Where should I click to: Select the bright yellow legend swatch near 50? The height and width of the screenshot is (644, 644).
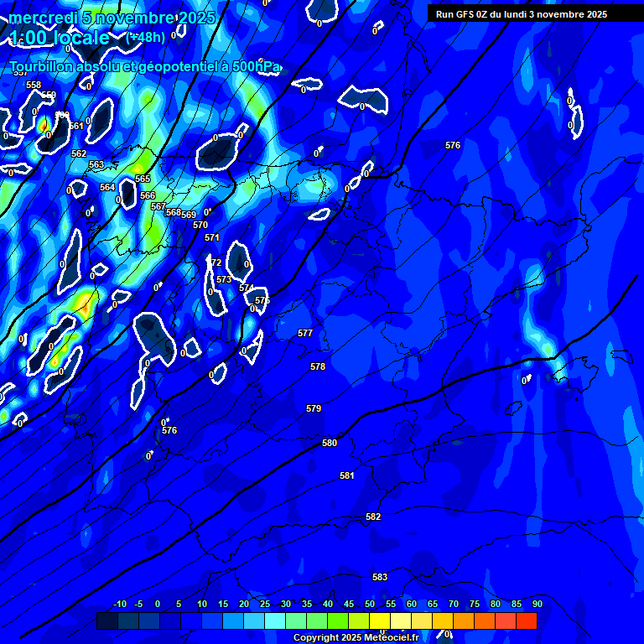(x=380, y=621)
